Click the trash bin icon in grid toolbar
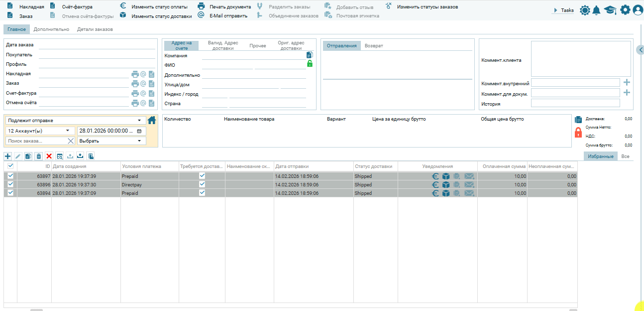Image resolution: width=644 pixels, height=311 pixels. 38,156
